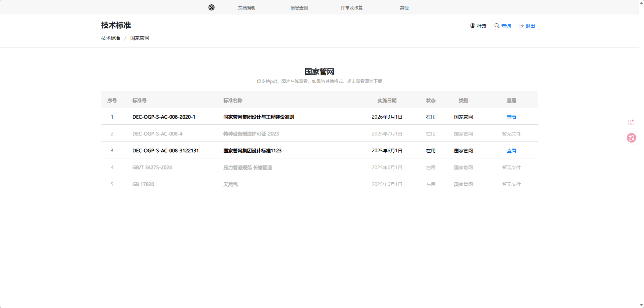Viewport: 644px width, 308px height.
Task: Click the magnifier search icon
Action: (497, 26)
